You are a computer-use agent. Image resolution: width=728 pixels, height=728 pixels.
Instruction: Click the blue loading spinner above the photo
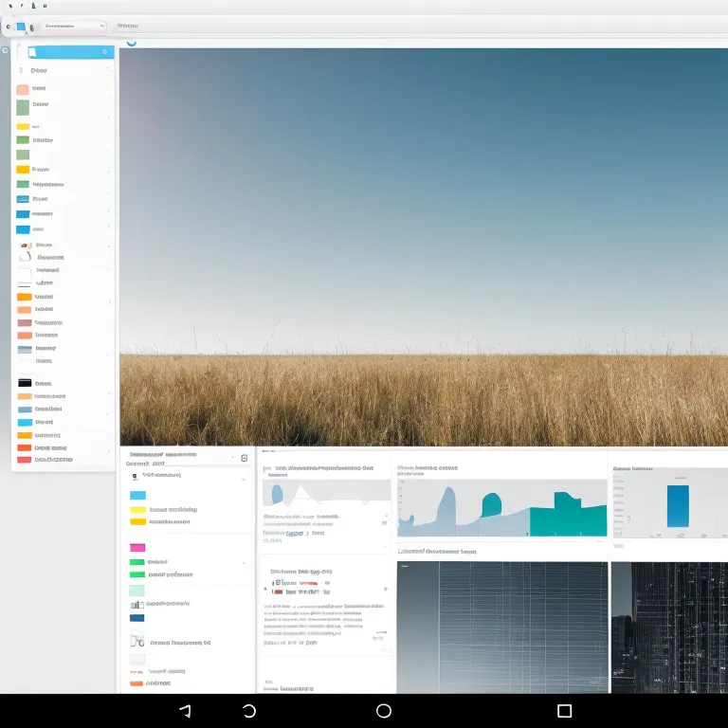click(131, 42)
